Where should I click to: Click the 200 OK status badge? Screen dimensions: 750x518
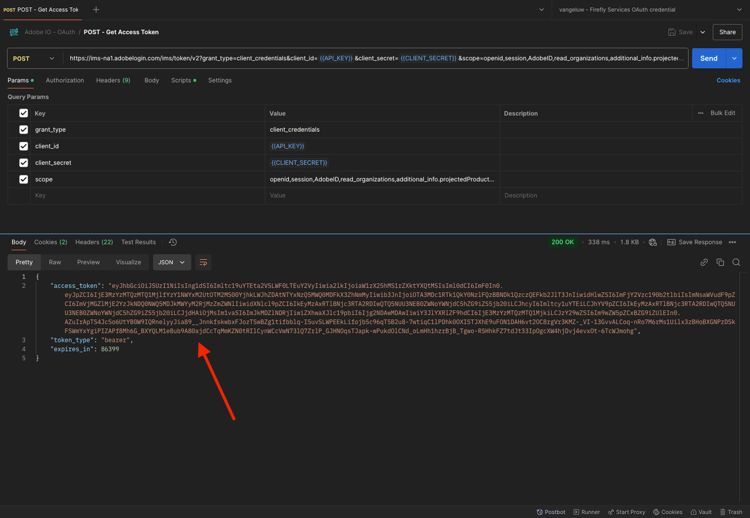tap(562, 242)
